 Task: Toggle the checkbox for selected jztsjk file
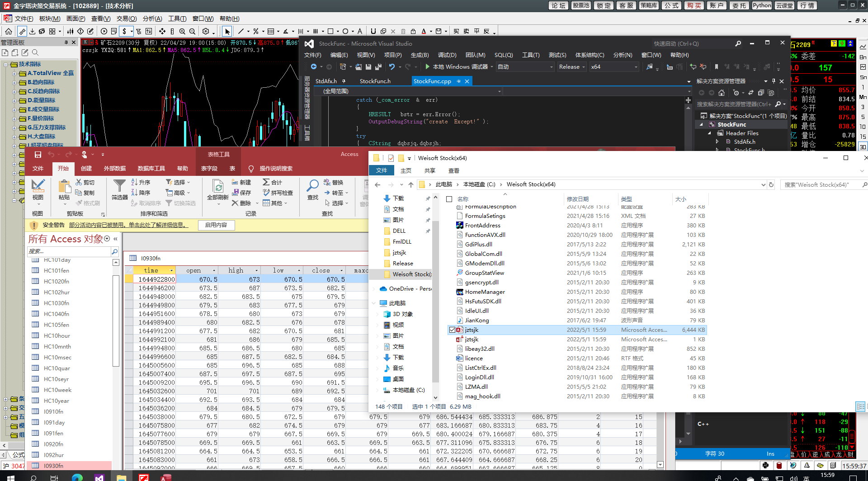click(452, 330)
